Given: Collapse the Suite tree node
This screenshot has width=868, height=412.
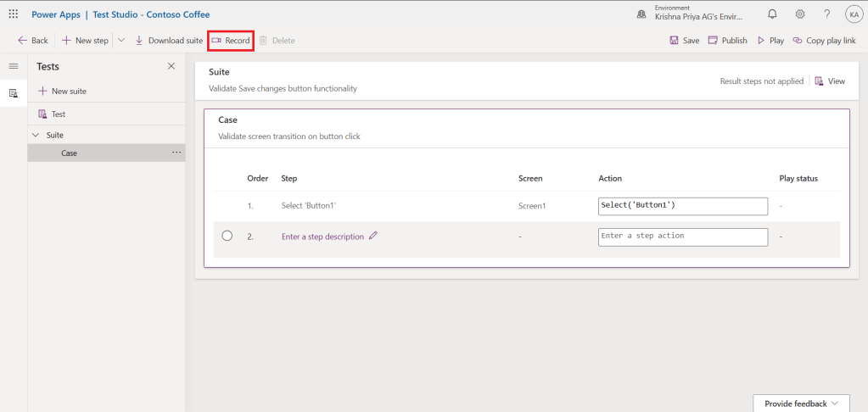Looking at the screenshot, I should [36, 135].
